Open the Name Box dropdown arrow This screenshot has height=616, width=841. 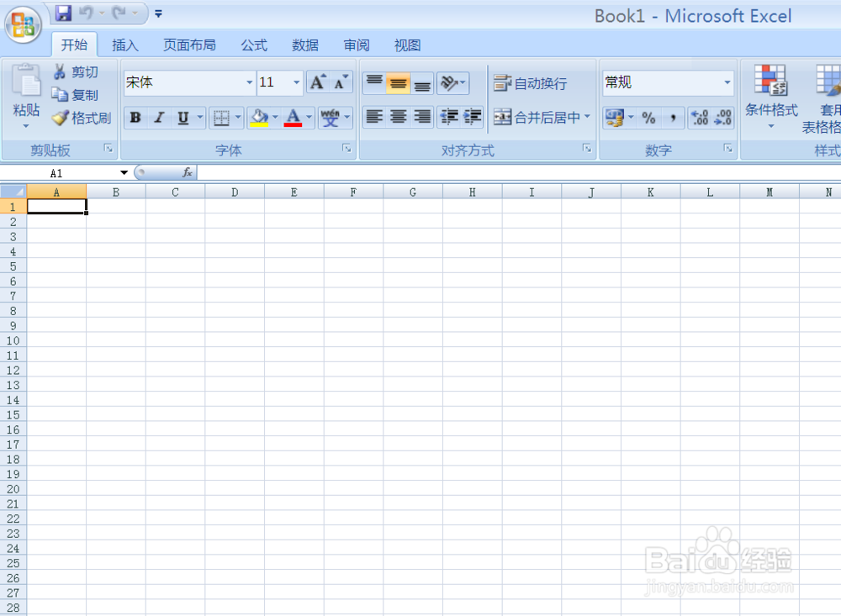[124, 172]
